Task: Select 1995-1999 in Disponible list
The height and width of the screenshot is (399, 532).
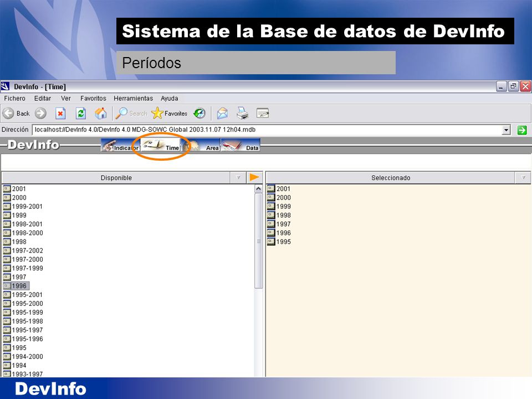Action: 23,312
